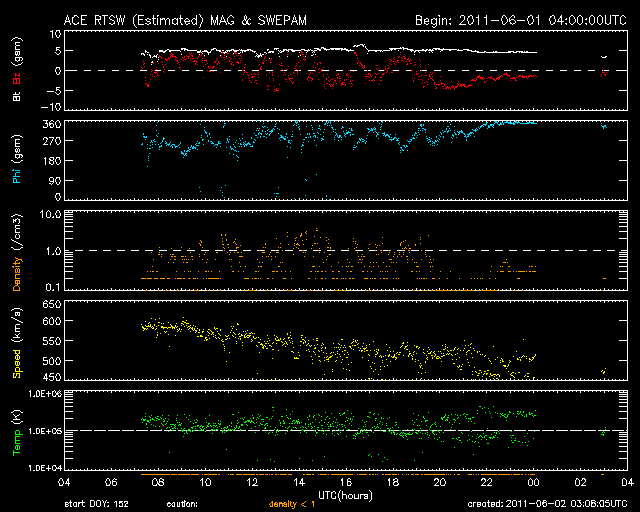Click the "20" hour label on the time axis

[440, 482]
